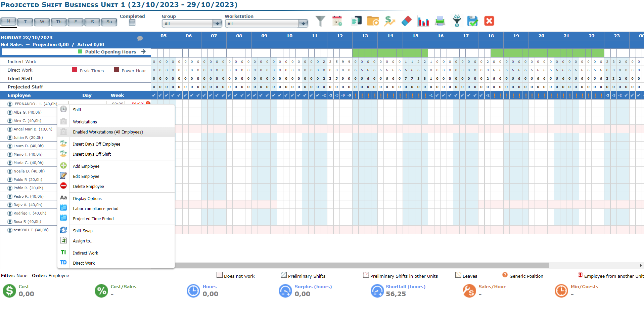Image resolution: width=644 pixels, height=309 pixels.
Task: Switch to the Th day toggle
Action: [x=59, y=22]
